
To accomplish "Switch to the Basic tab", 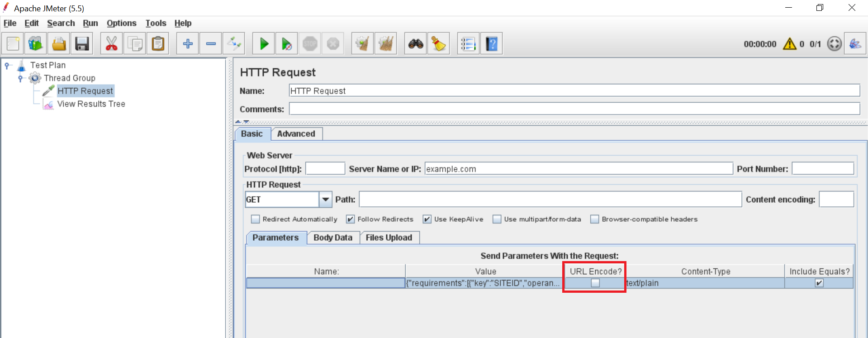I will pos(252,134).
